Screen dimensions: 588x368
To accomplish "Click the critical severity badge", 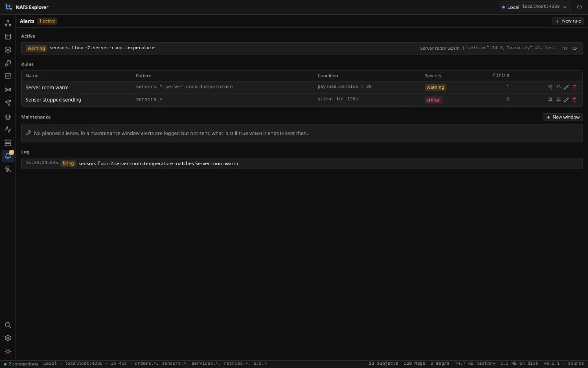I will coord(434,100).
